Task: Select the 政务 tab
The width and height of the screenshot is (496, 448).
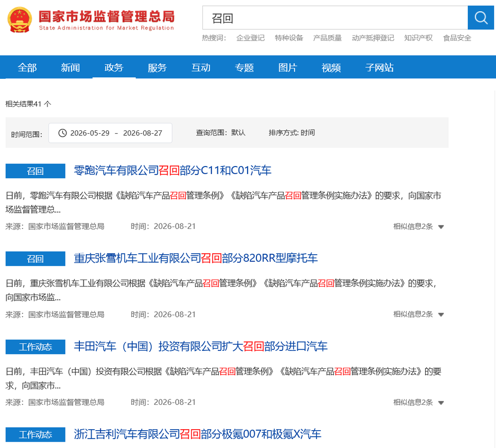Action: 114,67
